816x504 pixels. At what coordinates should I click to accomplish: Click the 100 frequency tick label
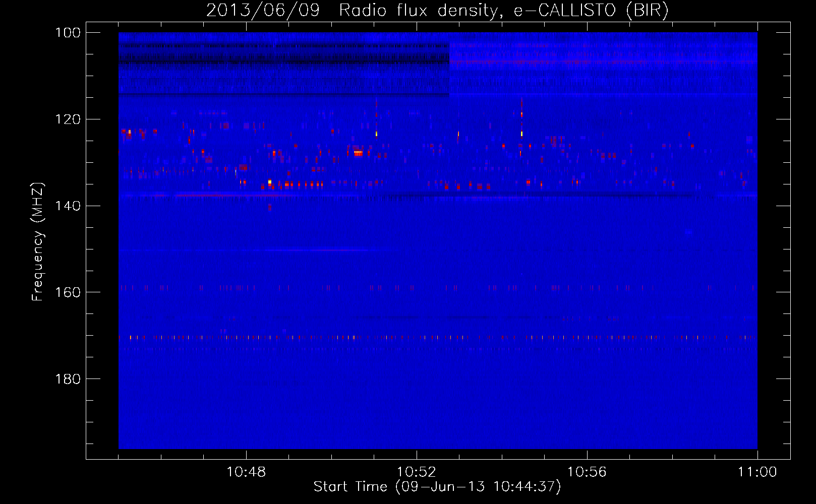pyautogui.click(x=68, y=33)
